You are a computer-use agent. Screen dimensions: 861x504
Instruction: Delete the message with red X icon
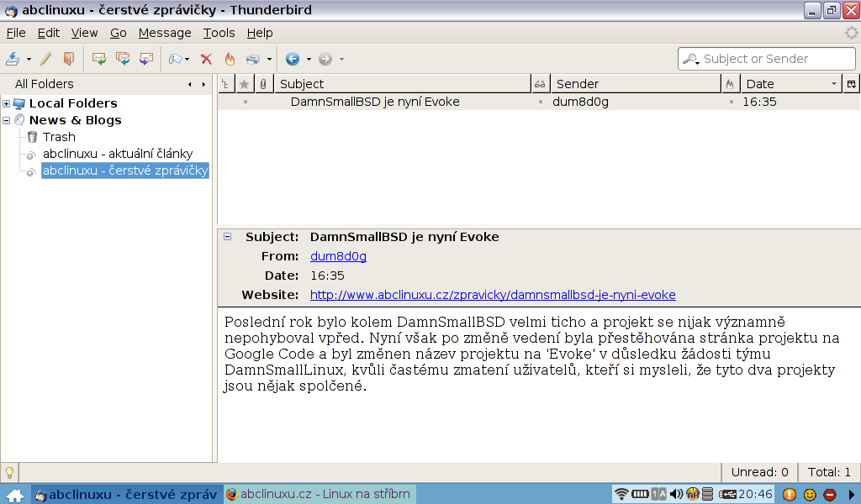[x=207, y=59]
